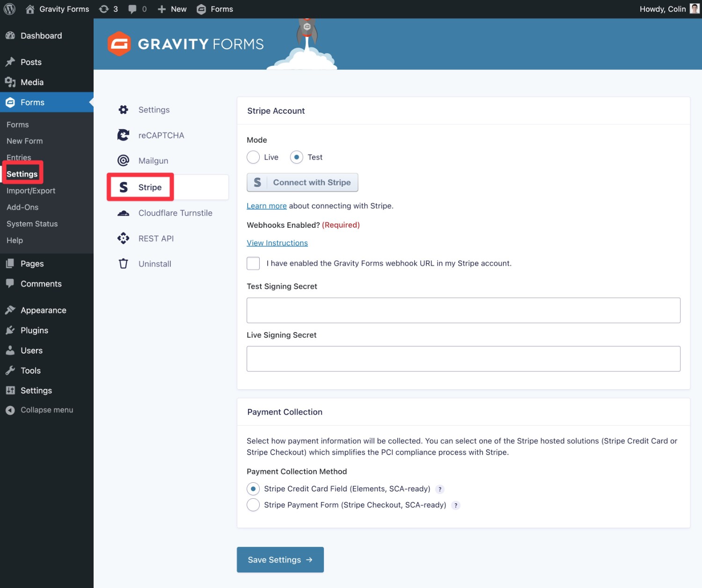
Task: Open Add-Ons submenu item
Action: tap(22, 207)
